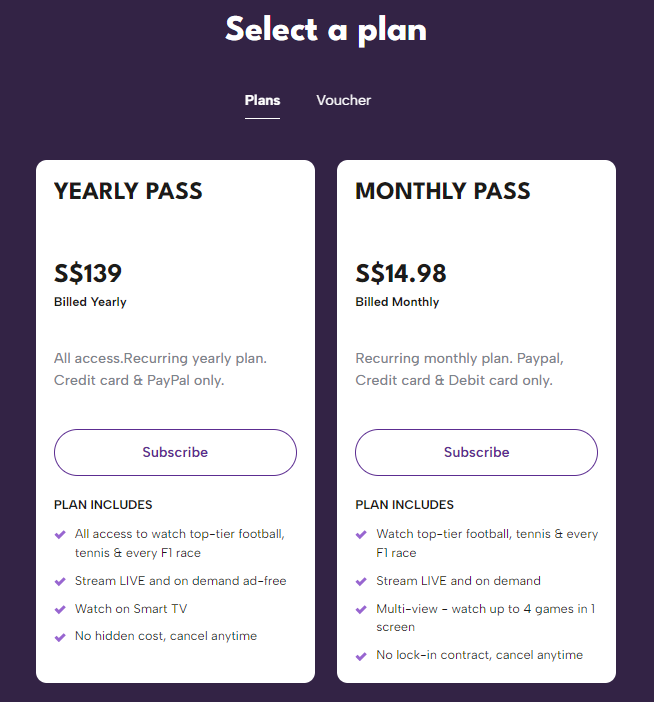Click the 'Billed Yearly' label

pyautogui.click(x=90, y=302)
